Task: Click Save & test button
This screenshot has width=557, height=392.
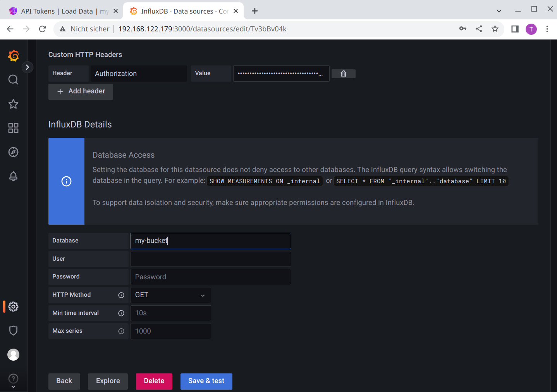Action: click(x=206, y=381)
